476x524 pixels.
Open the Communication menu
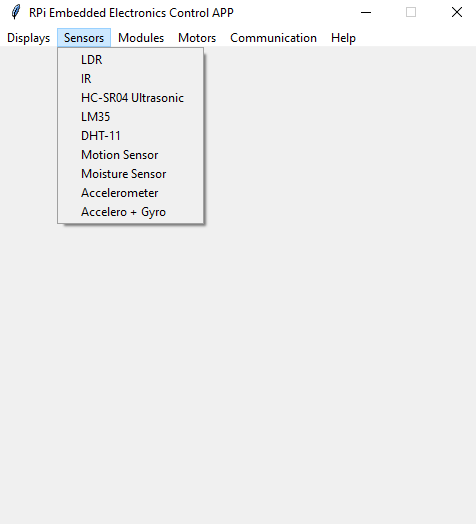click(x=273, y=38)
